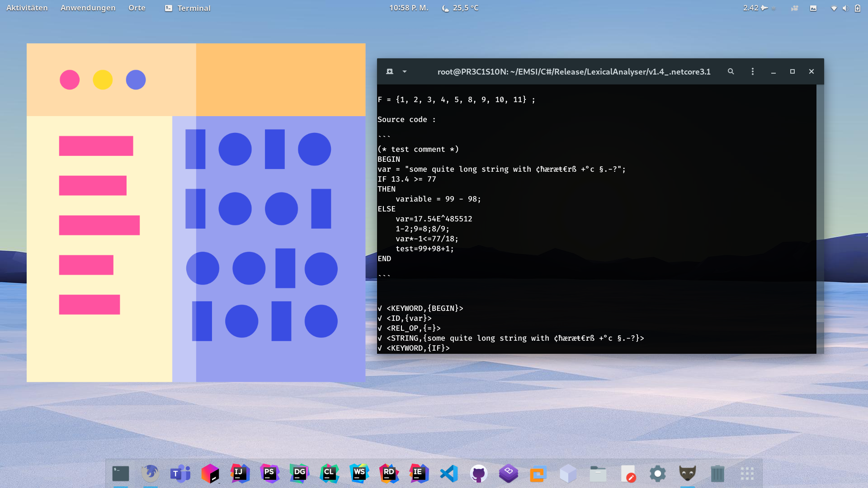Viewport: 868px width, 488px height.
Task: Open the terminal hamburger options menu
Action: point(753,71)
